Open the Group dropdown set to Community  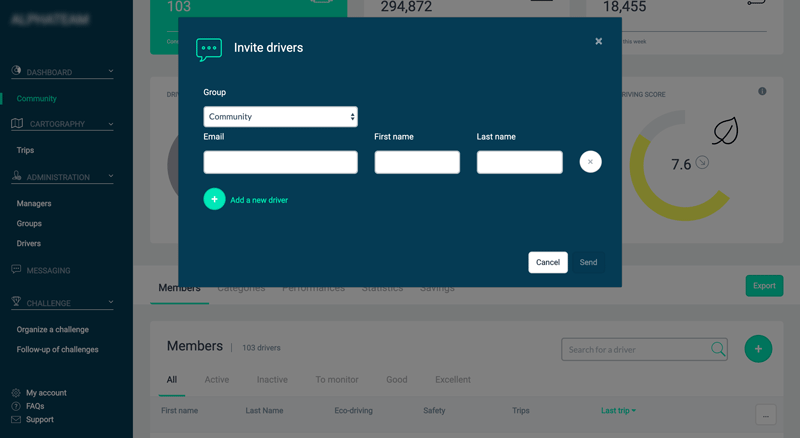coord(280,117)
